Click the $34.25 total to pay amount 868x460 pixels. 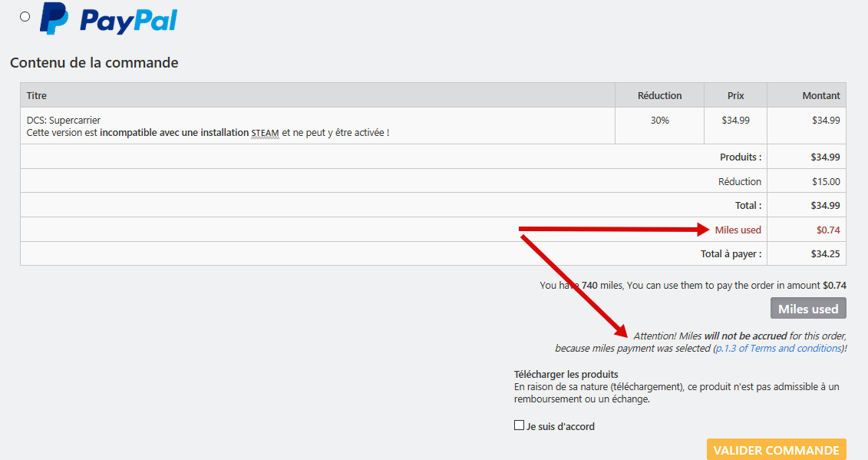pyautogui.click(x=825, y=253)
